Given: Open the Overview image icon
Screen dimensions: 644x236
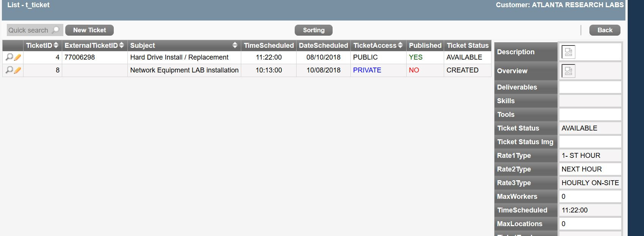Looking at the screenshot, I should (x=568, y=71).
